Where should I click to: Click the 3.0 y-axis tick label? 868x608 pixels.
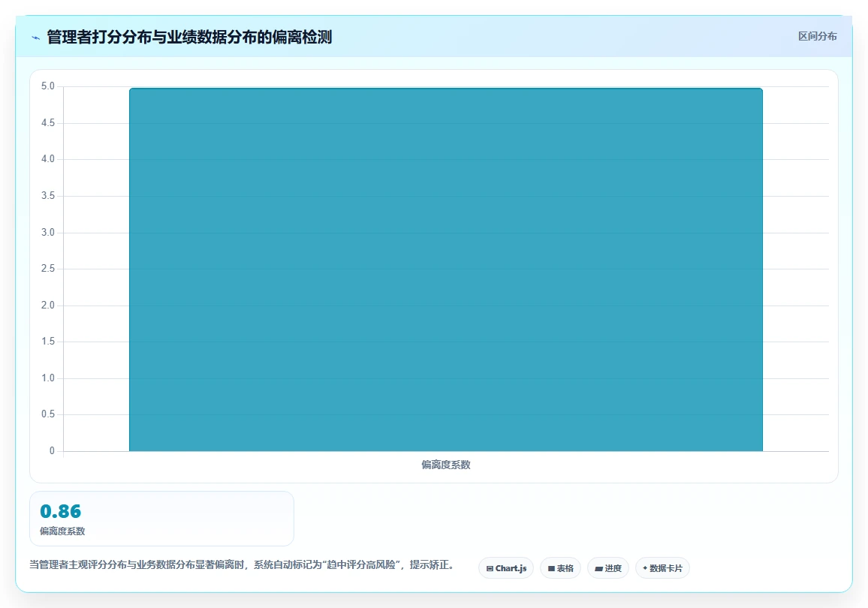pyautogui.click(x=48, y=233)
